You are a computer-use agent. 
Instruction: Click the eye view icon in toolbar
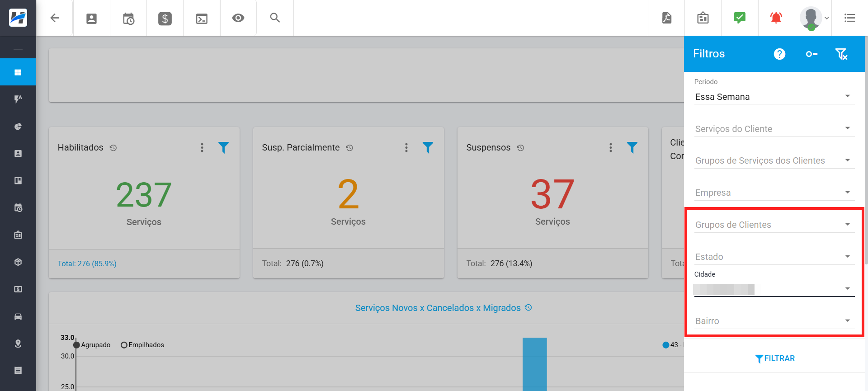[x=238, y=18]
